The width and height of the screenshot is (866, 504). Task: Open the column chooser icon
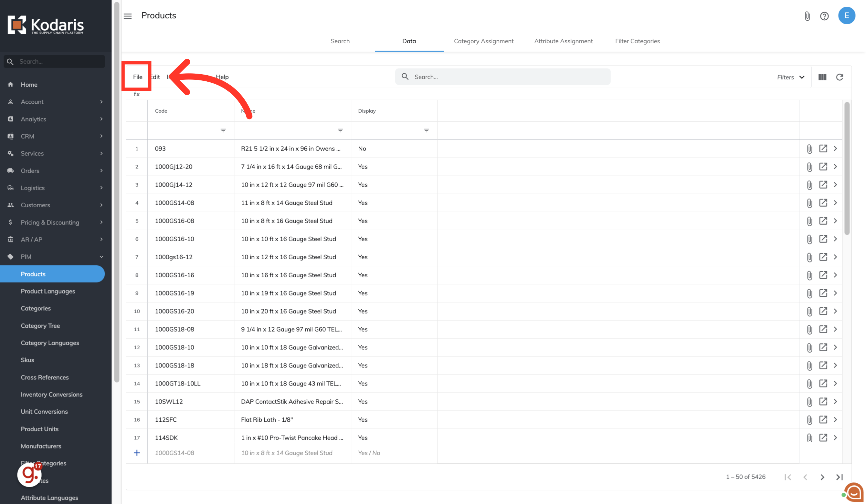pyautogui.click(x=822, y=77)
